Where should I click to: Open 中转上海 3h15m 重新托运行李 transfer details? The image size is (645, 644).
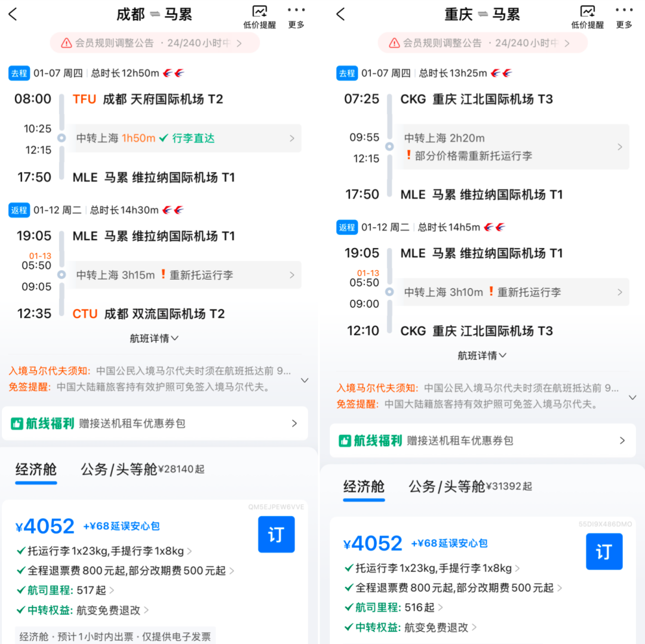point(185,275)
